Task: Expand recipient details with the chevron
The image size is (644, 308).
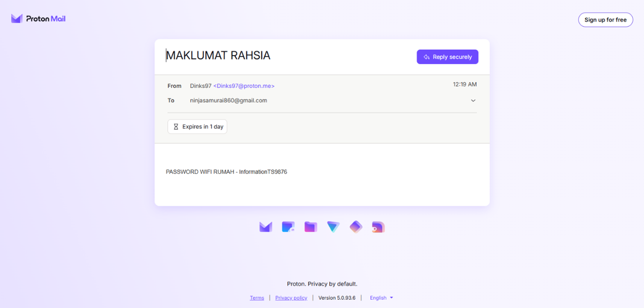Action: (473, 100)
